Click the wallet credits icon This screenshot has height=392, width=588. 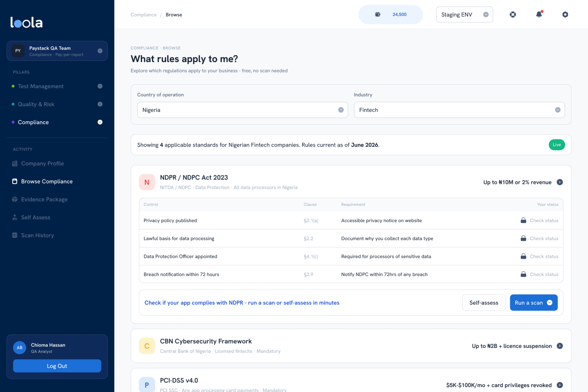(377, 14)
